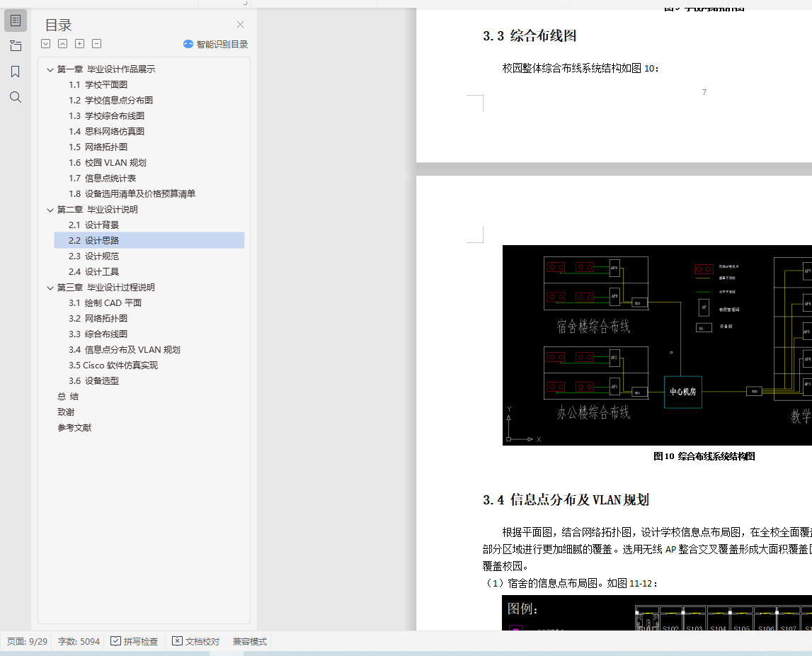Screen dimensions: 812x656
Task: Click the promote heading plus icon
Action: (x=80, y=43)
